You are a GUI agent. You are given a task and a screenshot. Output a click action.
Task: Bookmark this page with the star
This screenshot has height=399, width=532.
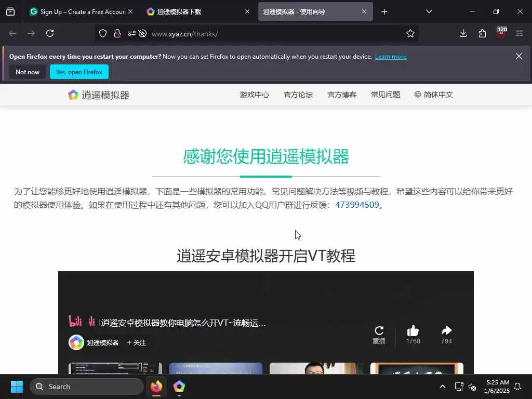(410, 33)
